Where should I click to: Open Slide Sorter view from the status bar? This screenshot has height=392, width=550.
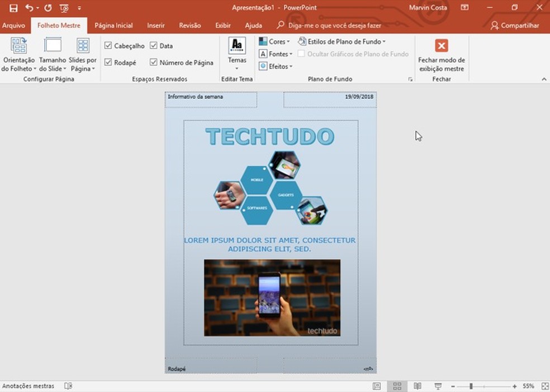[398, 385]
